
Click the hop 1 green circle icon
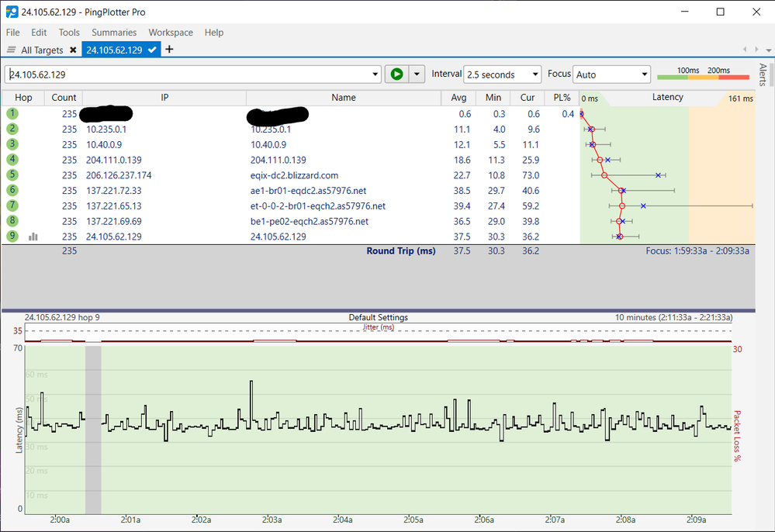click(12, 113)
